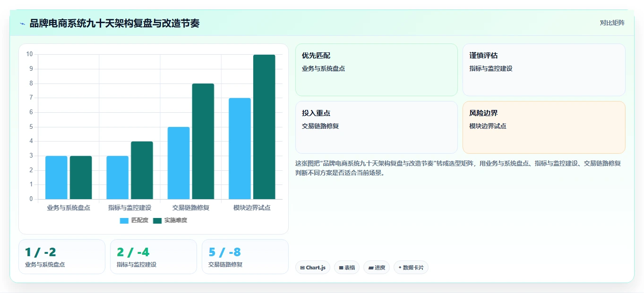Viewport: 644px width, 293px height.
Task: Click the dark green 实施难度 bar for 模块边界试点
Action: pyautogui.click(x=264, y=127)
